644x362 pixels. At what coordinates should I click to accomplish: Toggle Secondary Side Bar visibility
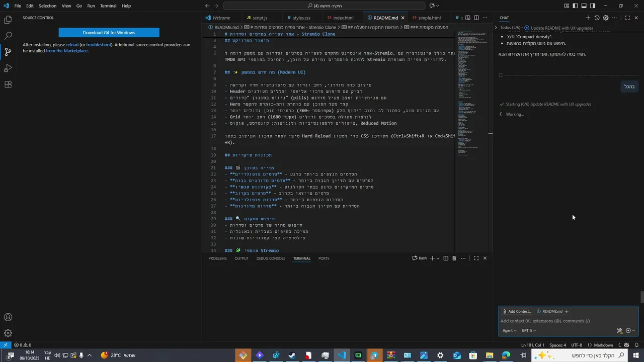[593, 6]
